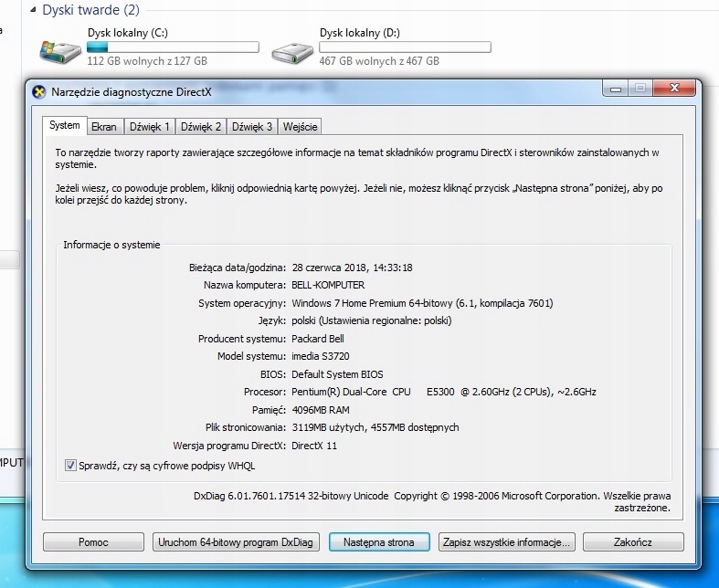Screen dimensions: 719x588
Task: Click the computer name BELL-KOMPUTER
Action: point(328,285)
